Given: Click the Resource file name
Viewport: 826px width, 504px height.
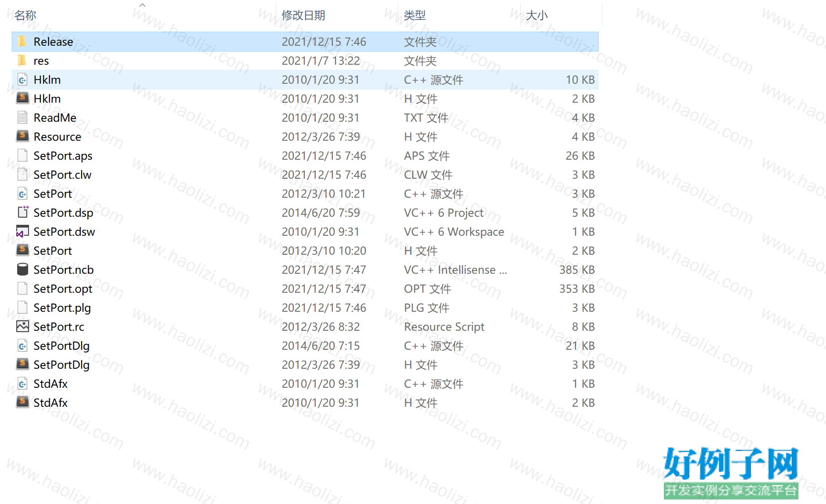Looking at the screenshot, I should coord(58,137).
